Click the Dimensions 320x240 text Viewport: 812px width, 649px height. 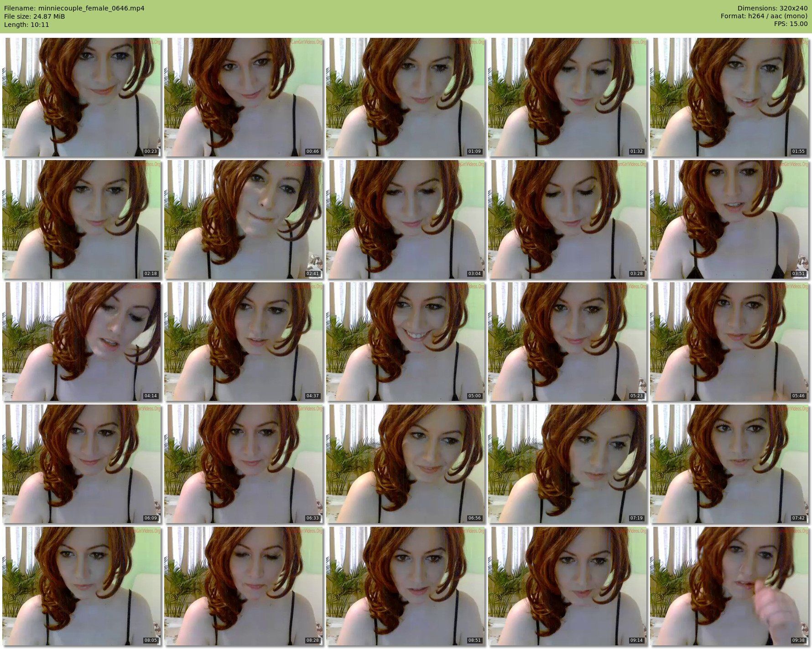[x=772, y=8]
